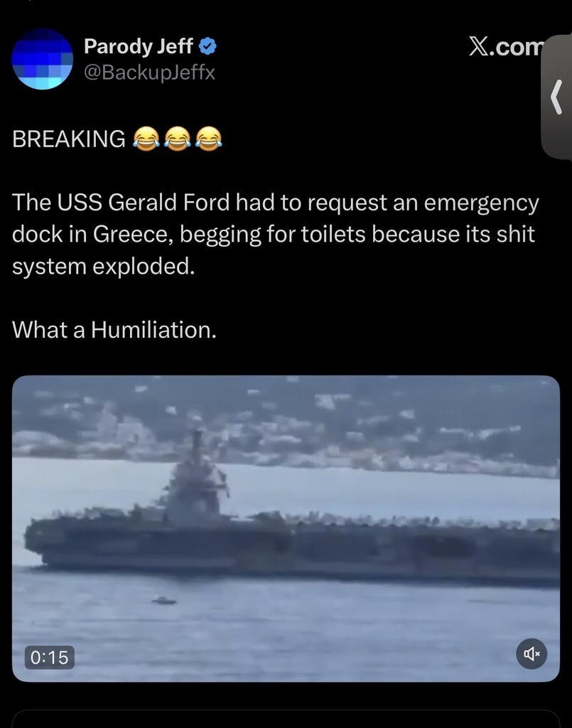Image resolution: width=572 pixels, height=728 pixels.
Task: Tap the USS Gerald Ford tweet paragraph
Action: (x=276, y=234)
